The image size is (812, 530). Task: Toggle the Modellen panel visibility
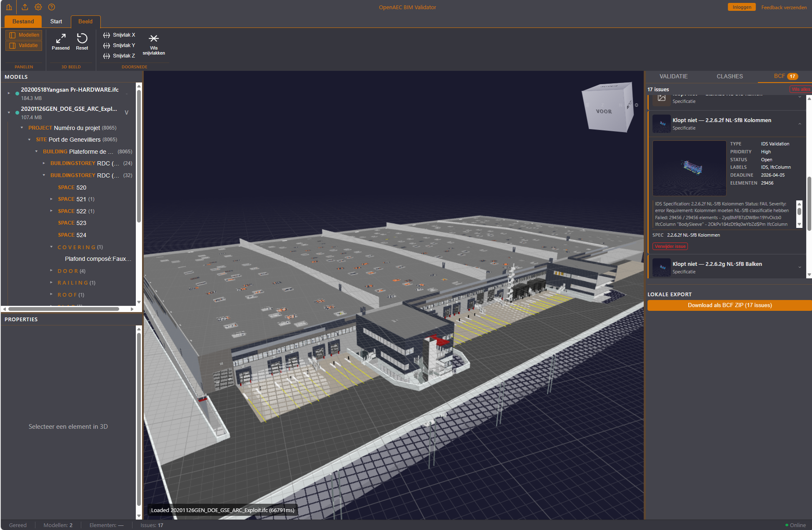click(23, 35)
